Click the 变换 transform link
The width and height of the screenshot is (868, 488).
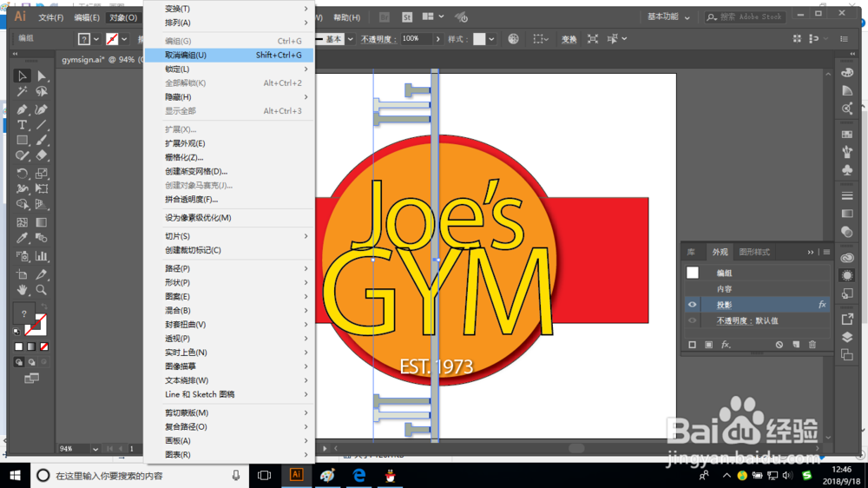pyautogui.click(x=569, y=39)
